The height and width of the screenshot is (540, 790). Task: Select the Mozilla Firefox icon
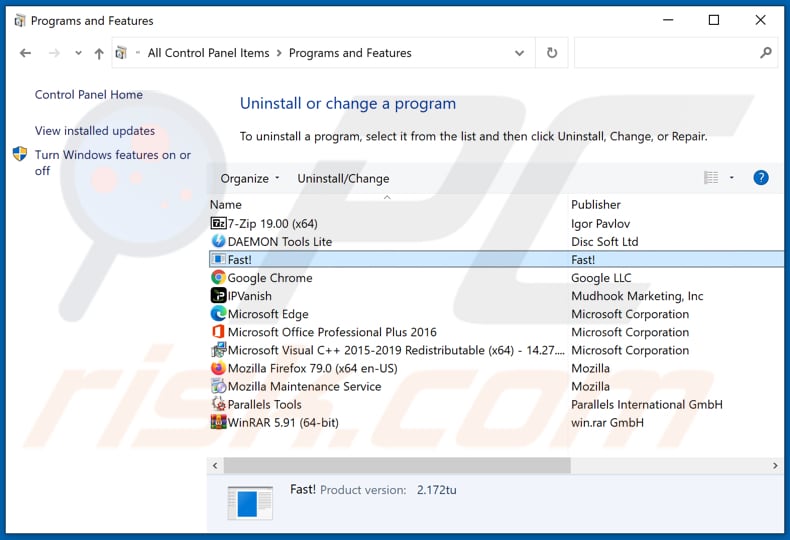coord(219,368)
